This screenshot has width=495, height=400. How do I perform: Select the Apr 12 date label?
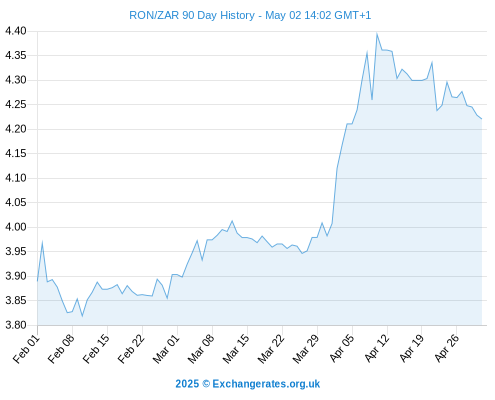tap(377, 349)
